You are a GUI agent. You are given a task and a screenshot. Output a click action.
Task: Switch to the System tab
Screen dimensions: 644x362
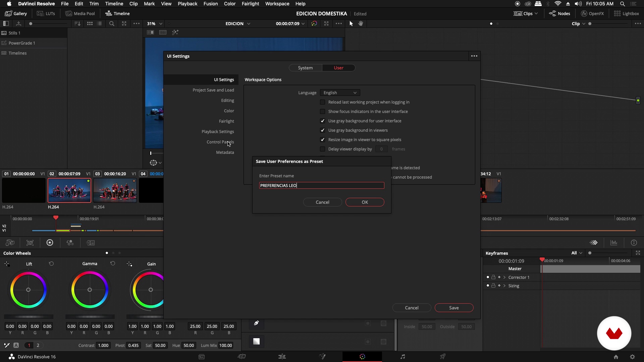click(305, 68)
